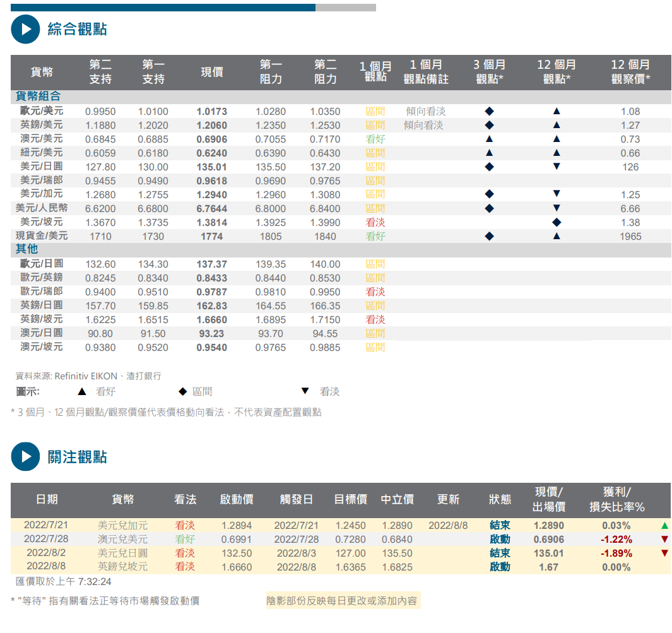This screenshot has height=633, width=672.
Task: Click the play icon beside 關注觀點
Action: [x=25, y=456]
